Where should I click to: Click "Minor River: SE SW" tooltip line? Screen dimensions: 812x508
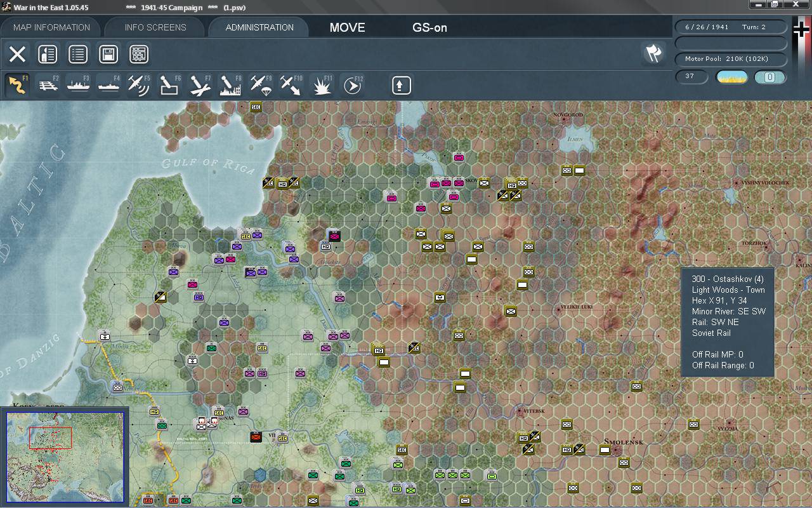tap(729, 311)
